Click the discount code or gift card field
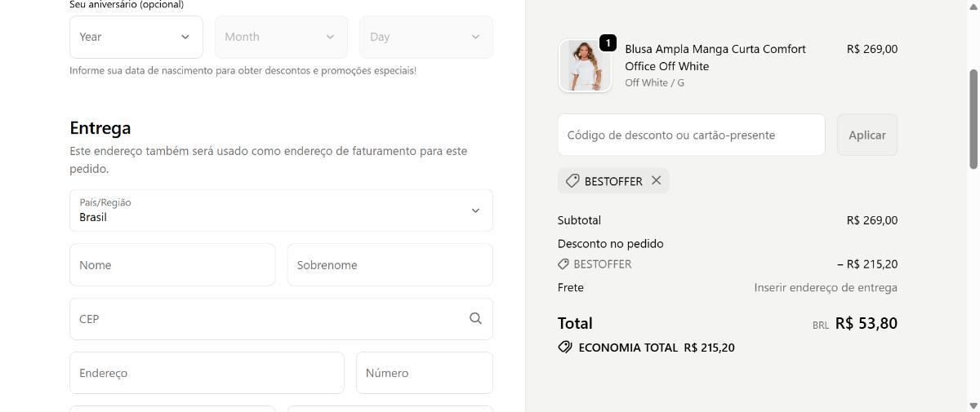 691,135
